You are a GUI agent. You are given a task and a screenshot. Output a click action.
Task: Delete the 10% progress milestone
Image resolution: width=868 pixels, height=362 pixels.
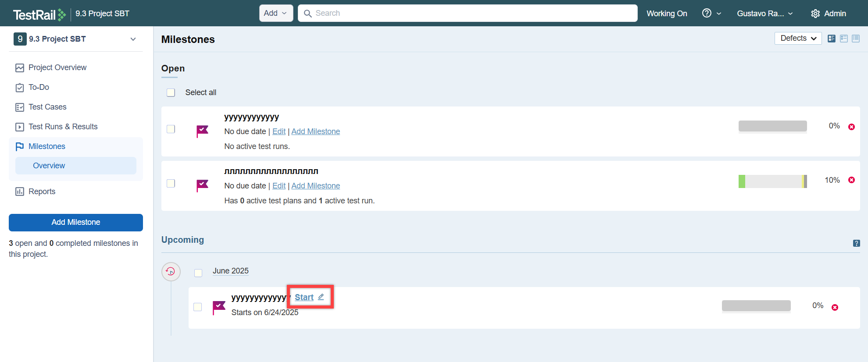coord(851,180)
